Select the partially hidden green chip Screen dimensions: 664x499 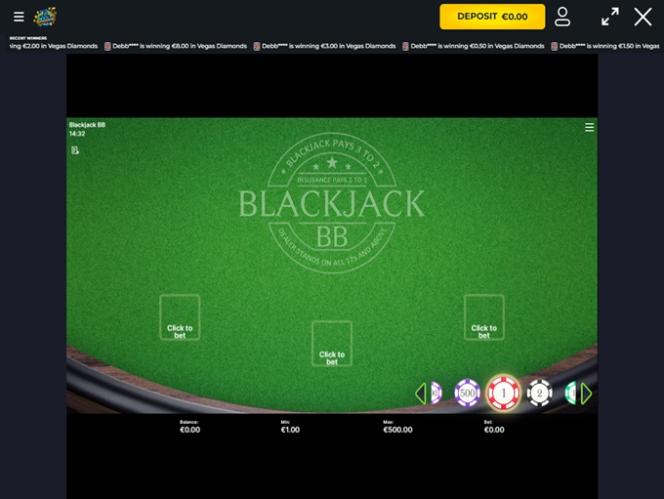571,393
